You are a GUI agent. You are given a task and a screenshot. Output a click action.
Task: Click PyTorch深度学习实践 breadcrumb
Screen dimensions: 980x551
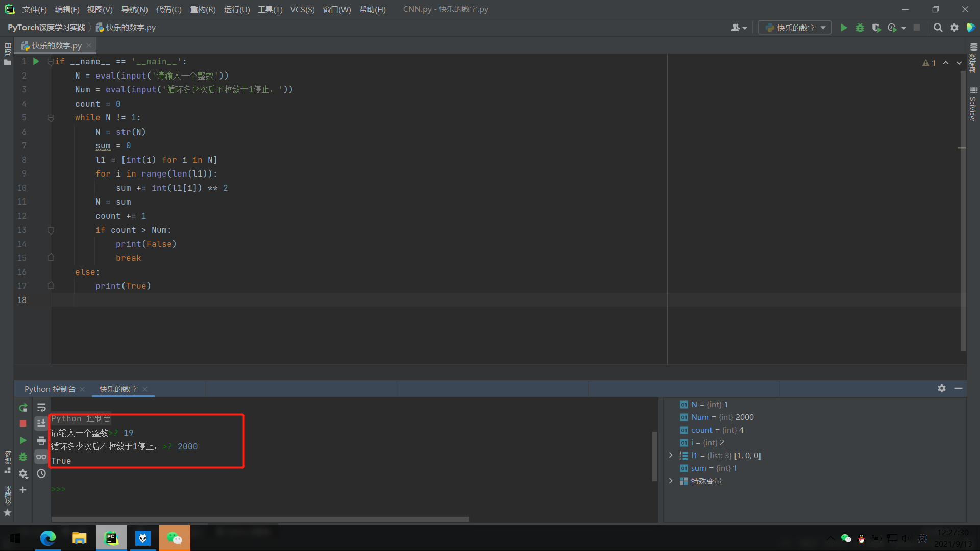[46, 27]
